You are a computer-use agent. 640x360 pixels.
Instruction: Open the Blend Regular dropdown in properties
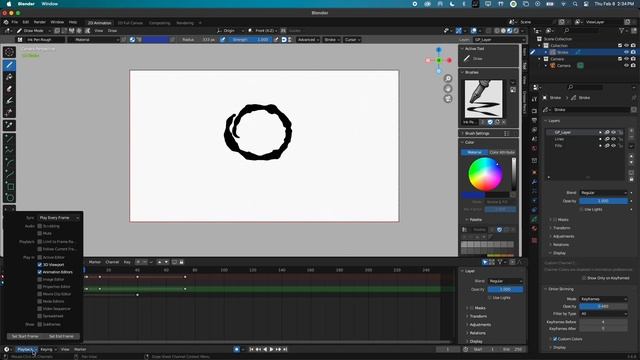click(603, 193)
